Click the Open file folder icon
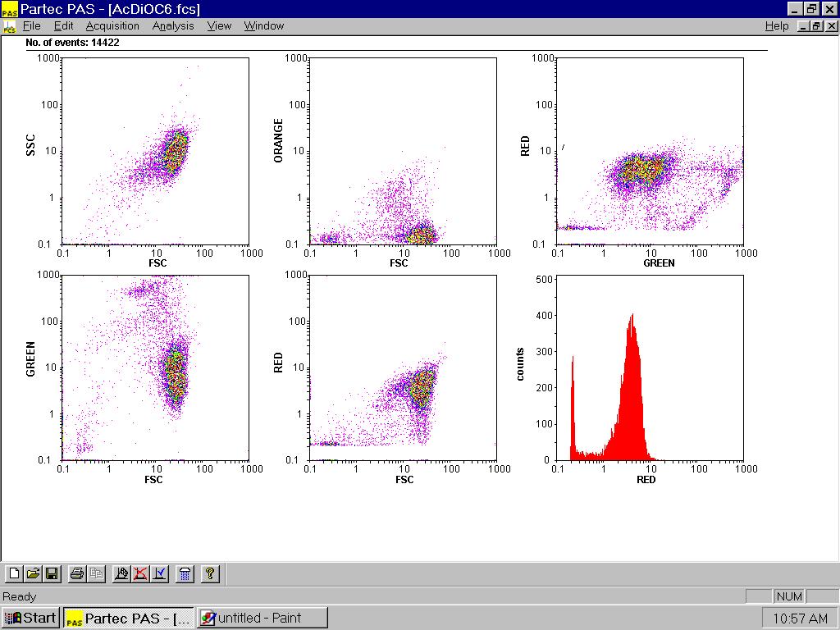 [33, 574]
